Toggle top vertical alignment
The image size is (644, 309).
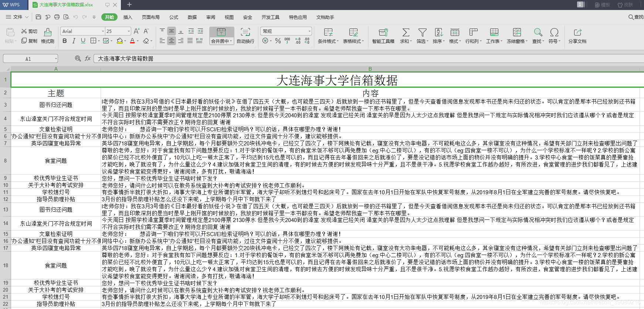(x=162, y=31)
